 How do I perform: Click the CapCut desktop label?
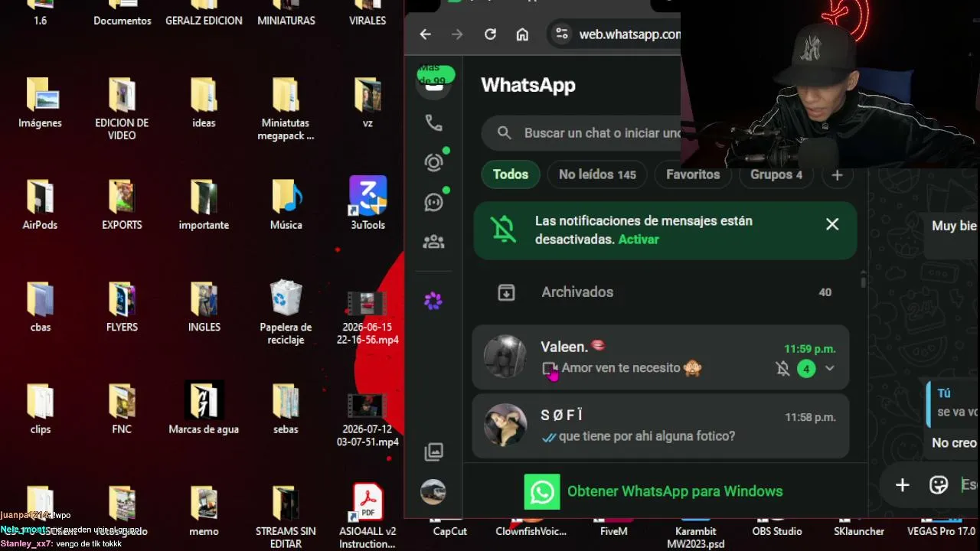tap(449, 531)
